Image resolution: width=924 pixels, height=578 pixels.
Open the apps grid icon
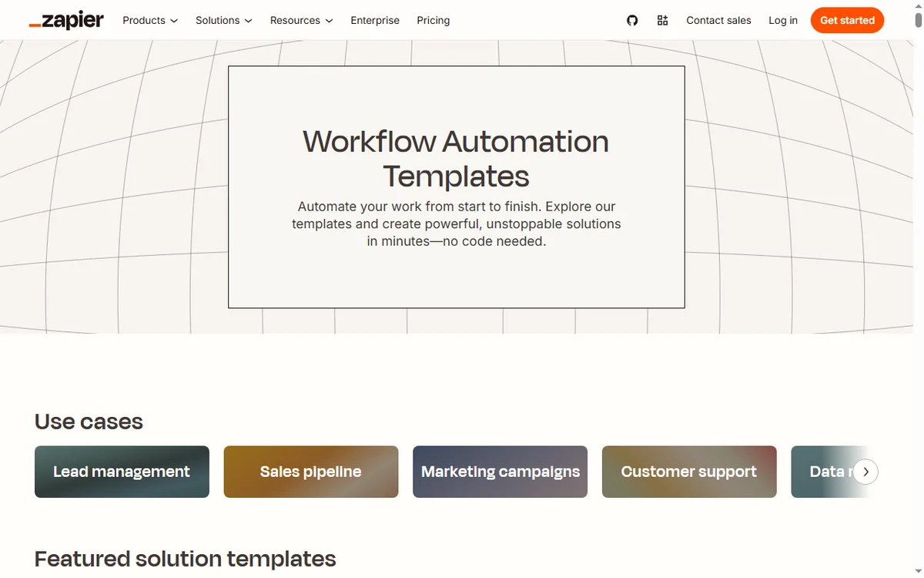tap(662, 20)
